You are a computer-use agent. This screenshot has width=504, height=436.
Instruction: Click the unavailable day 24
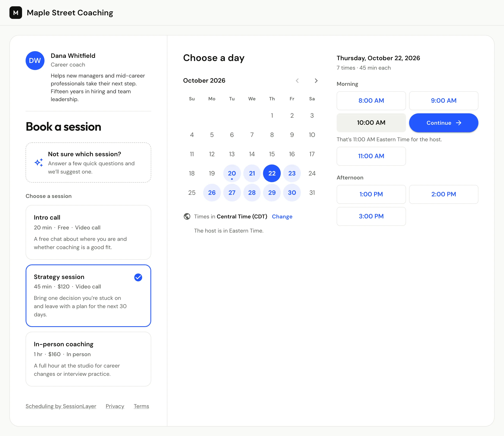[312, 173]
